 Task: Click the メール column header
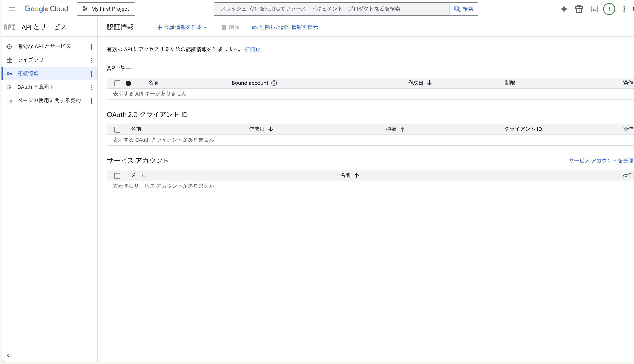[x=139, y=175]
